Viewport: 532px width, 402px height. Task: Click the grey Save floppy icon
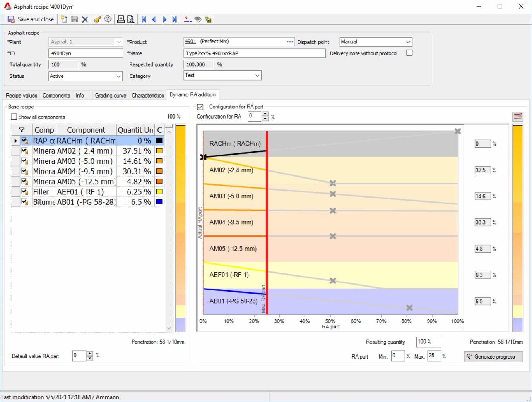pyautogui.click(x=75, y=19)
